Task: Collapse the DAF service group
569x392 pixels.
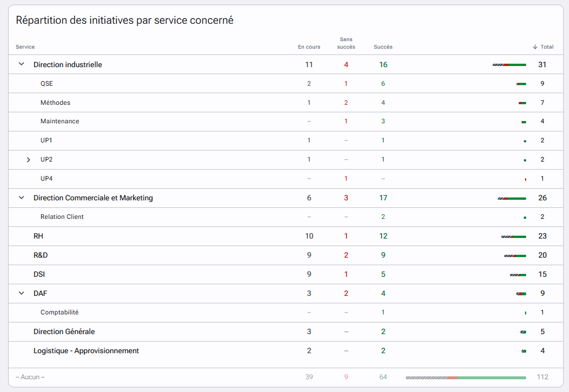Action: click(x=21, y=293)
